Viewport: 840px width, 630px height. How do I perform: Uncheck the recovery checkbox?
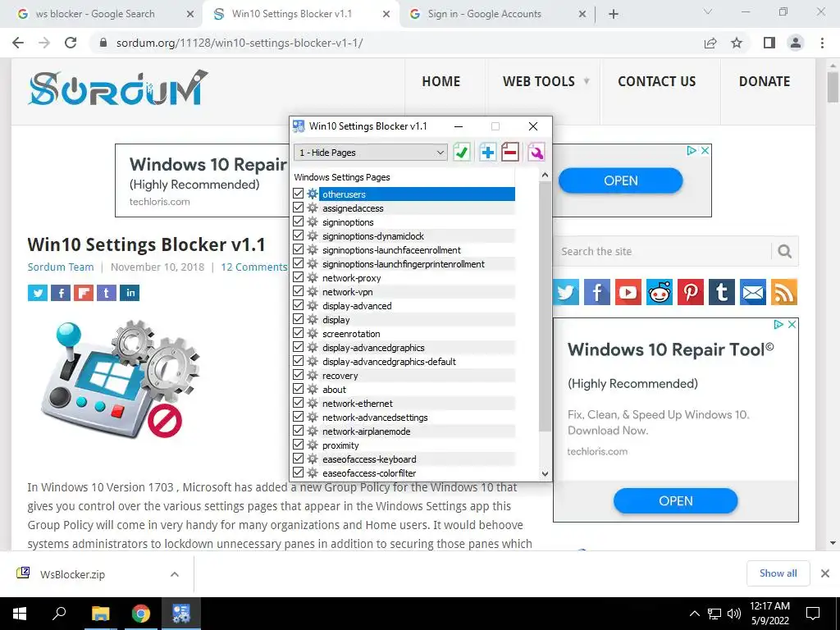click(x=299, y=375)
